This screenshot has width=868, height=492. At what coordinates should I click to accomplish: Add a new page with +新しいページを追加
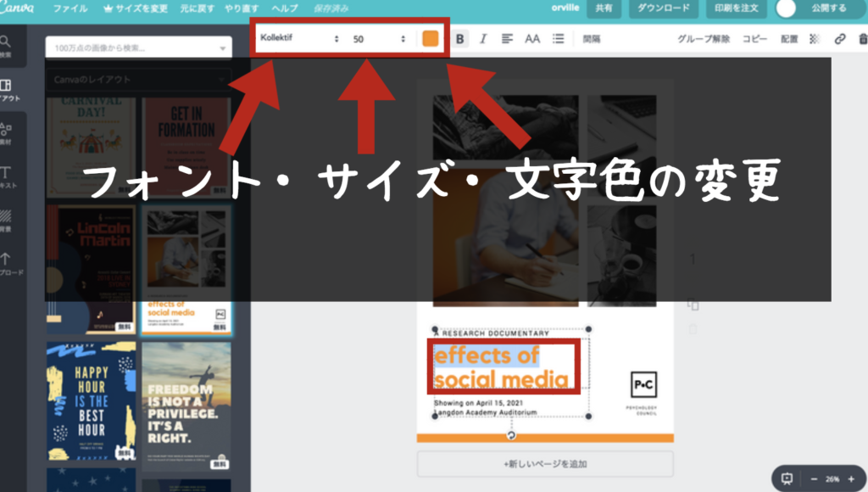[x=545, y=464]
